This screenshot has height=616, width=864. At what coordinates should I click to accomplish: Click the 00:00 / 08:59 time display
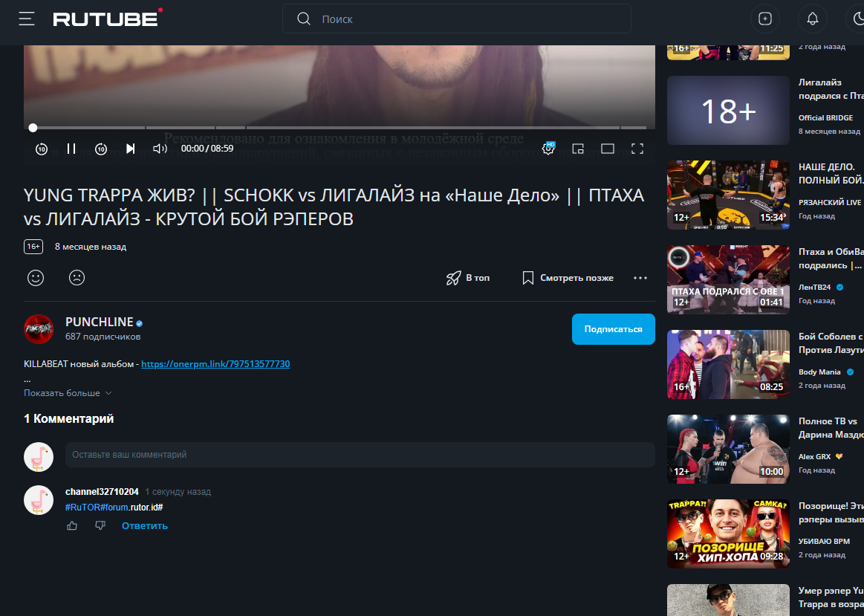(207, 148)
